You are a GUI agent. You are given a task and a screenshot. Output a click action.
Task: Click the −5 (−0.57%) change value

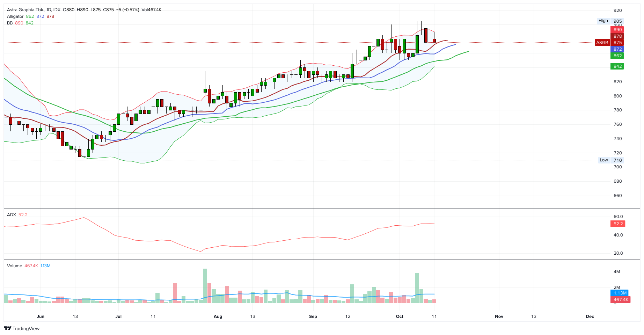(128, 10)
